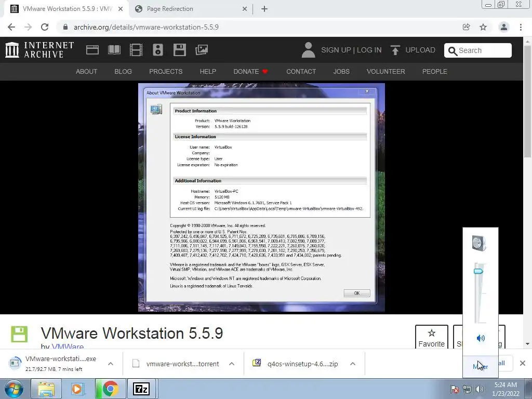The image size is (532, 399).
Task: Click the speaker device icon in volume popup
Action: point(480,243)
